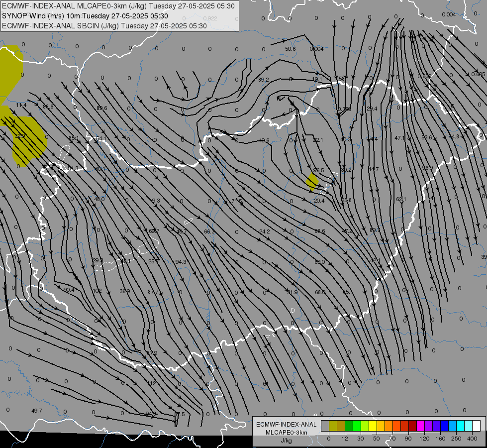Viewport: 487px width, 448px height.
Task: Click the map value 60.1
Action: pyautogui.click(x=100, y=169)
